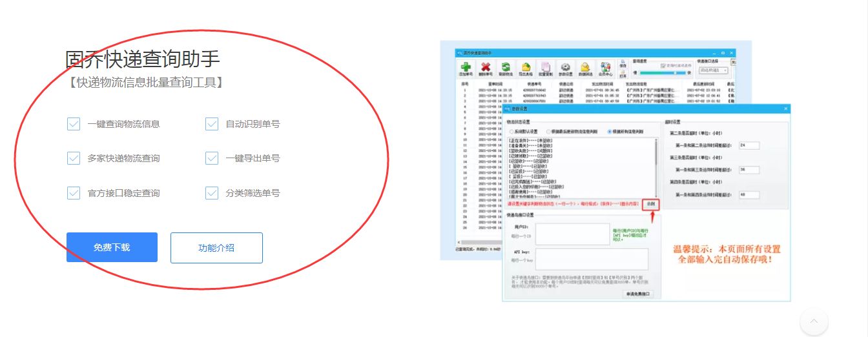Click the 导出表格 icon in screenshot
The width and height of the screenshot is (868, 337).
coord(526,68)
